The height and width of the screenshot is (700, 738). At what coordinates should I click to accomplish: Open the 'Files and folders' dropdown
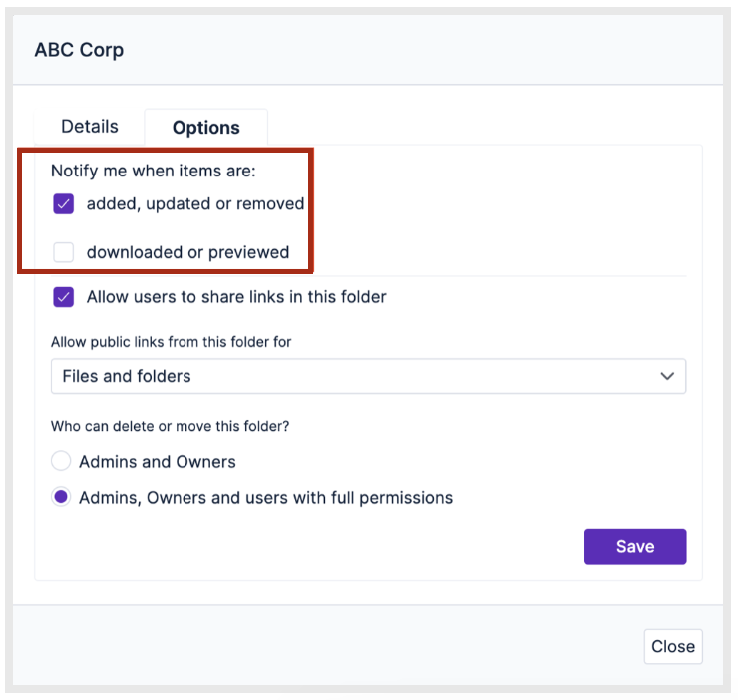pos(369,376)
